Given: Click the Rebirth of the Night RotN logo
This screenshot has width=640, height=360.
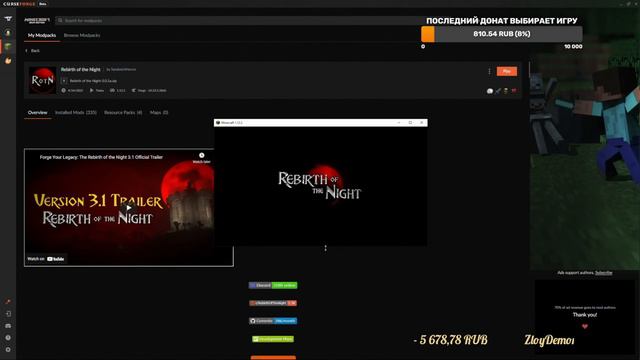Looking at the screenshot, I should point(42,80).
